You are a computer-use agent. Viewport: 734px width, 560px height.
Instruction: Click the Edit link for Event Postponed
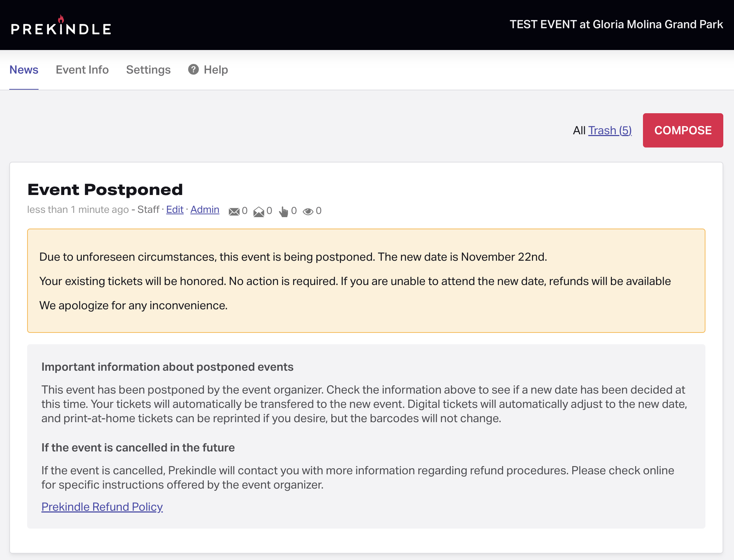pyautogui.click(x=175, y=210)
